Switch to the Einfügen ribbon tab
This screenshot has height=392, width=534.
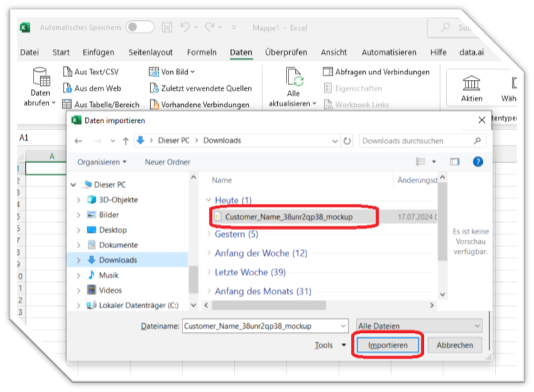98,52
